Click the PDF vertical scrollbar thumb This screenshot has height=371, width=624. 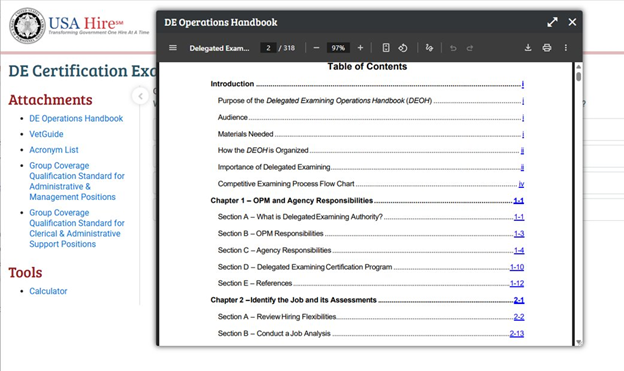(x=579, y=76)
